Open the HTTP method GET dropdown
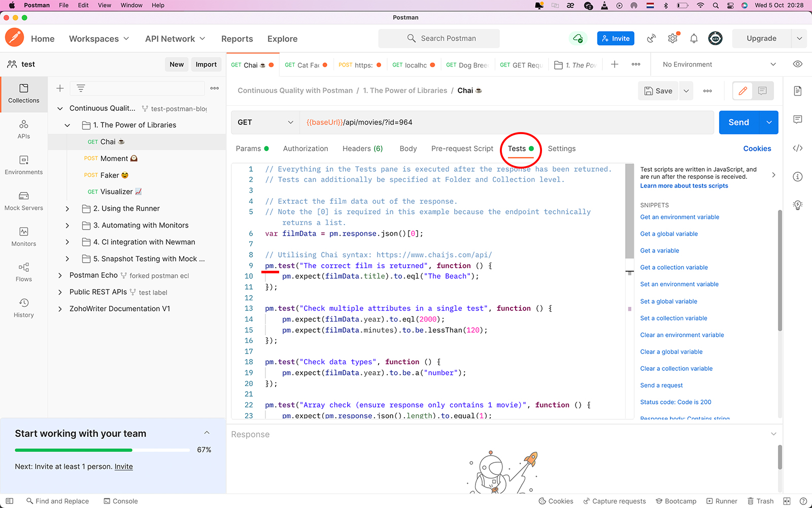The image size is (812, 508). point(265,122)
